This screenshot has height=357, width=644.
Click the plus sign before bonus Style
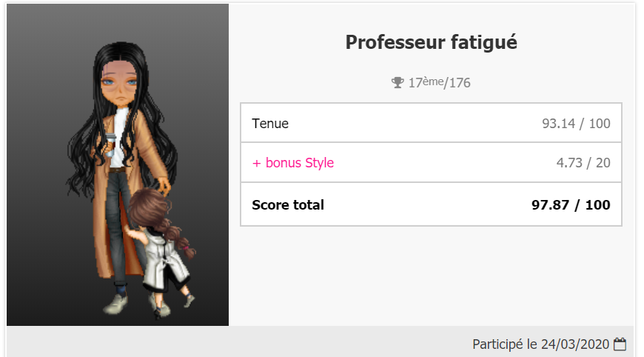257,163
